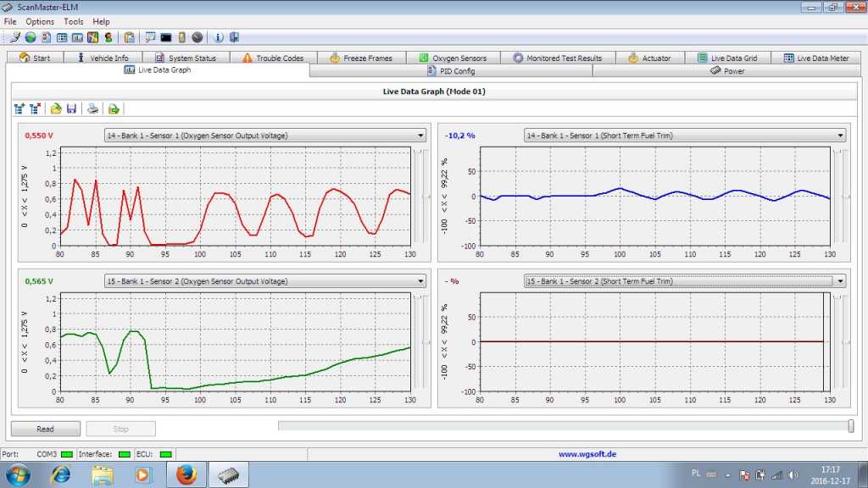Click the add graph icon in graph toolbar
The image size is (868, 488).
tap(19, 108)
